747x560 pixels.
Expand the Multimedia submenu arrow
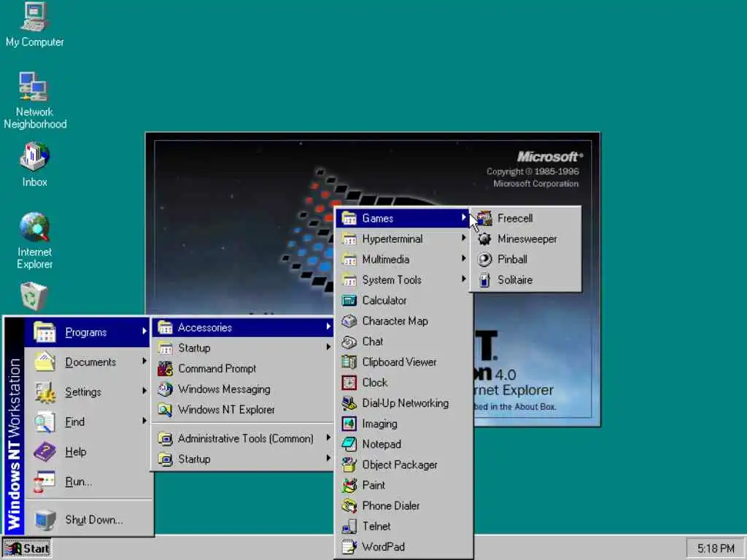[x=463, y=258]
